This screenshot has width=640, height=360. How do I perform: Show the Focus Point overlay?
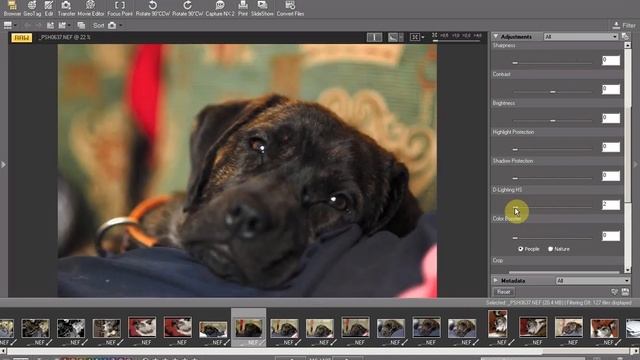pyautogui.click(x=120, y=8)
